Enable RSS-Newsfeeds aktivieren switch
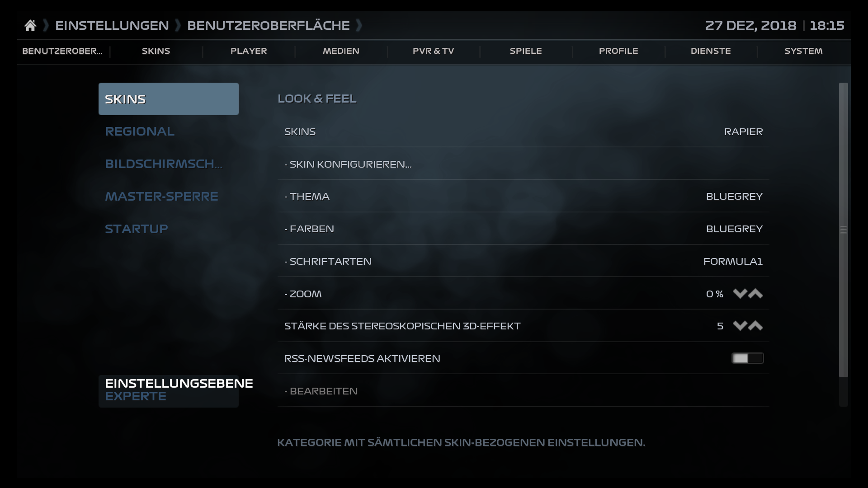The width and height of the screenshot is (868, 488). click(x=747, y=358)
